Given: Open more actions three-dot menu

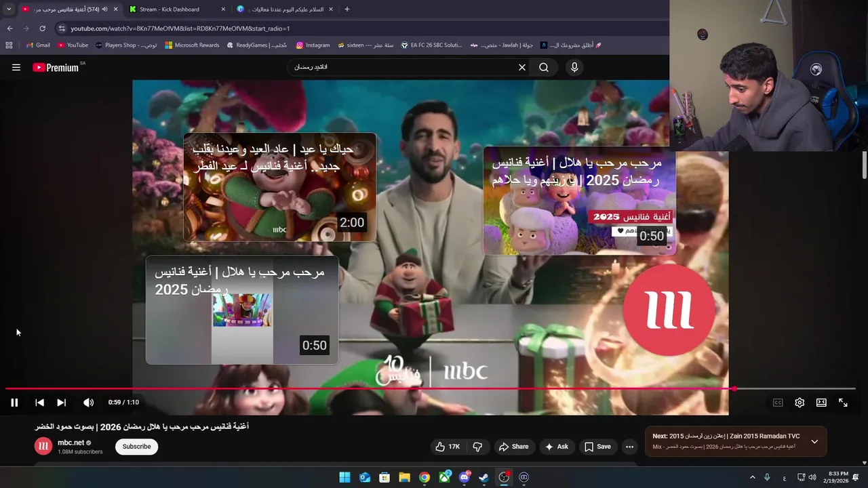Looking at the screenshot, I should point(629,447).
